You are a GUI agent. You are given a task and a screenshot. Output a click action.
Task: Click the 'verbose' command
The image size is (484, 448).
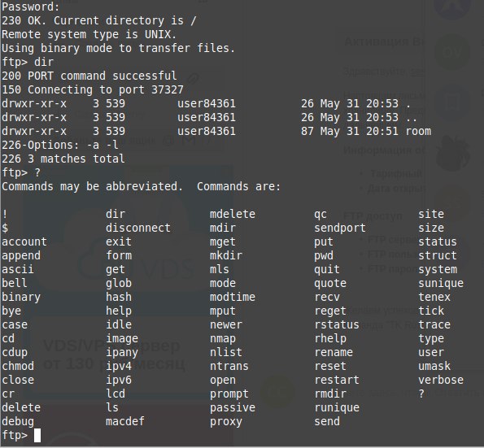coord(441,381)
